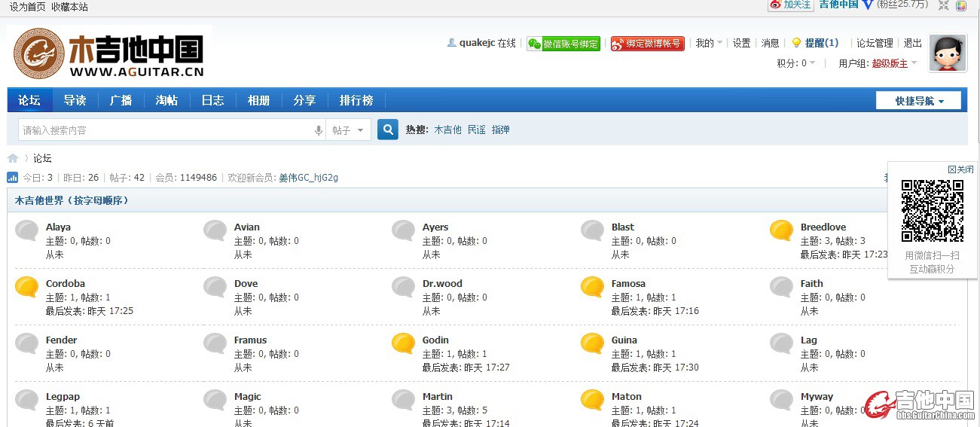This screenshot has height=427, width=980.
Task: Click the blue search magnifier button
Action: pos(387,130)
